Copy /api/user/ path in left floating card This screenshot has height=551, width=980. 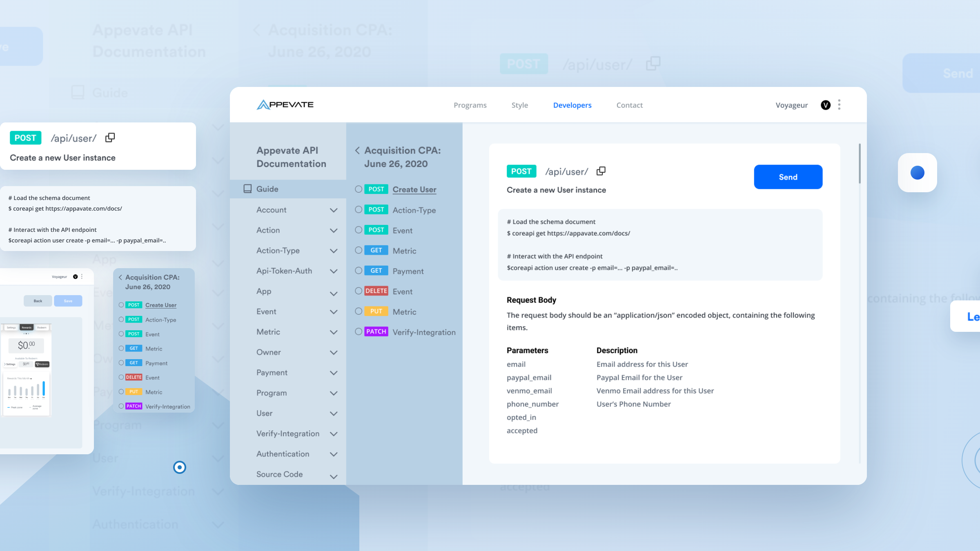tap(110, 138)
